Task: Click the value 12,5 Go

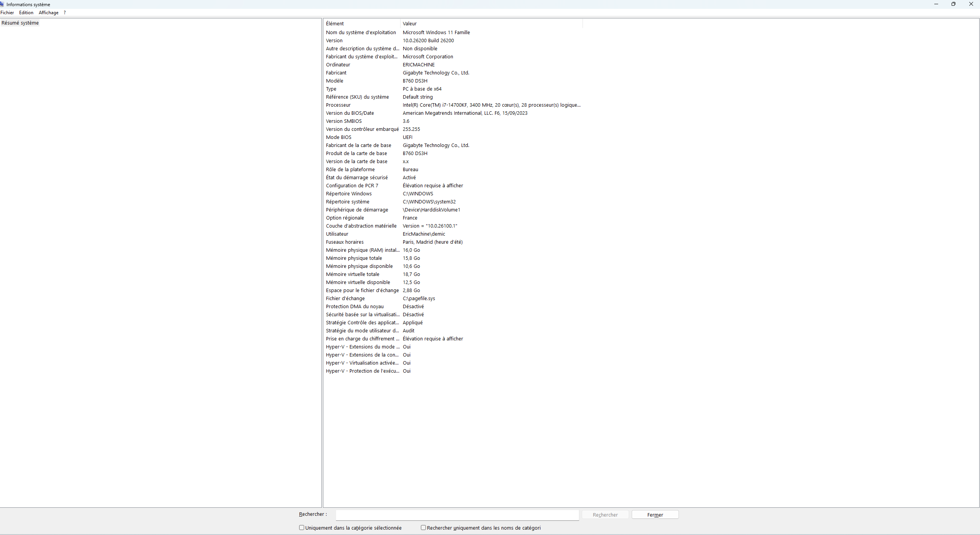Action: tap(411, 282)
